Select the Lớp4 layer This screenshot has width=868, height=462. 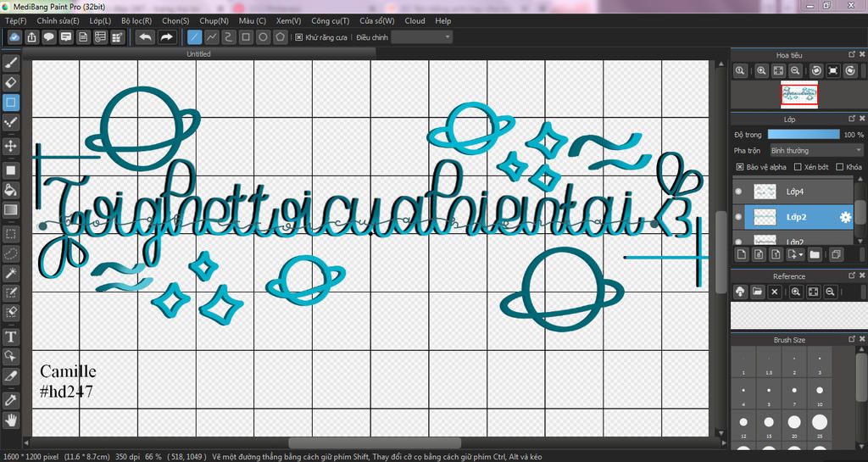[793, 192]
